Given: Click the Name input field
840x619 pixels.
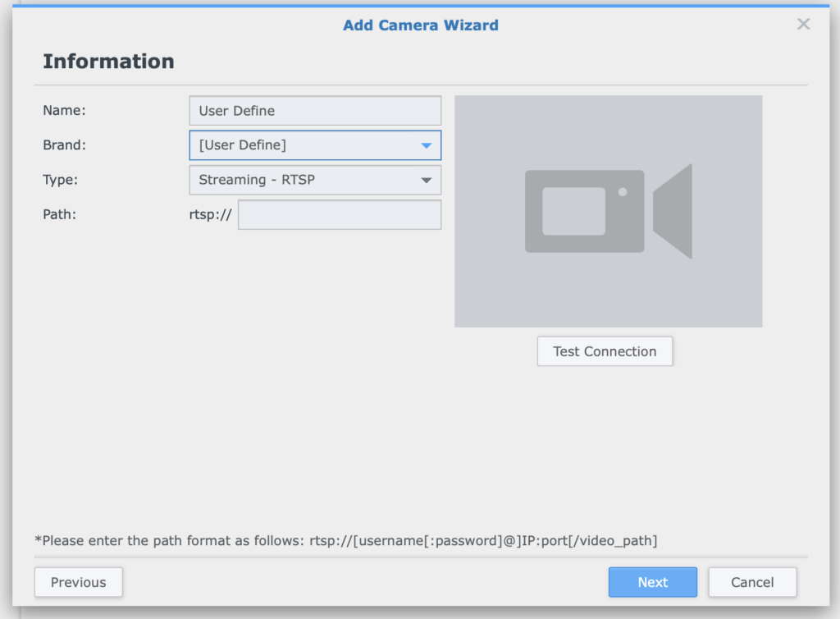Looking at the screenshot, I should click(x=315, y=110).
